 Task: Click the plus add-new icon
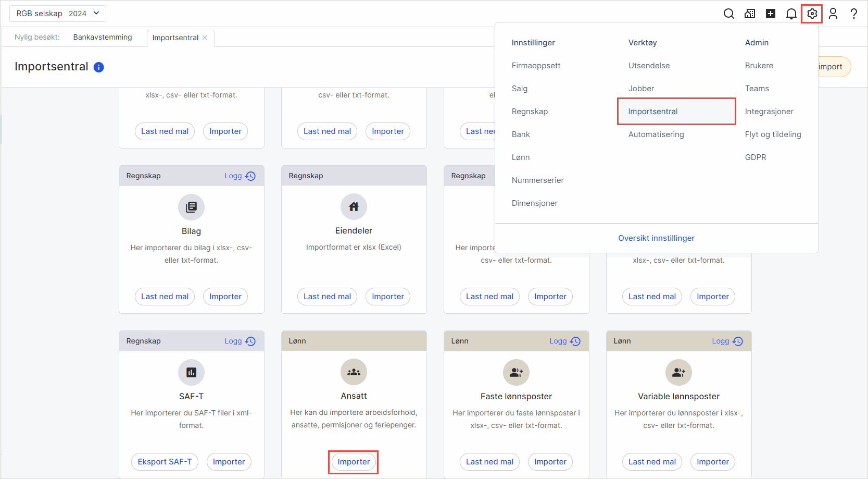coord(771,14)
